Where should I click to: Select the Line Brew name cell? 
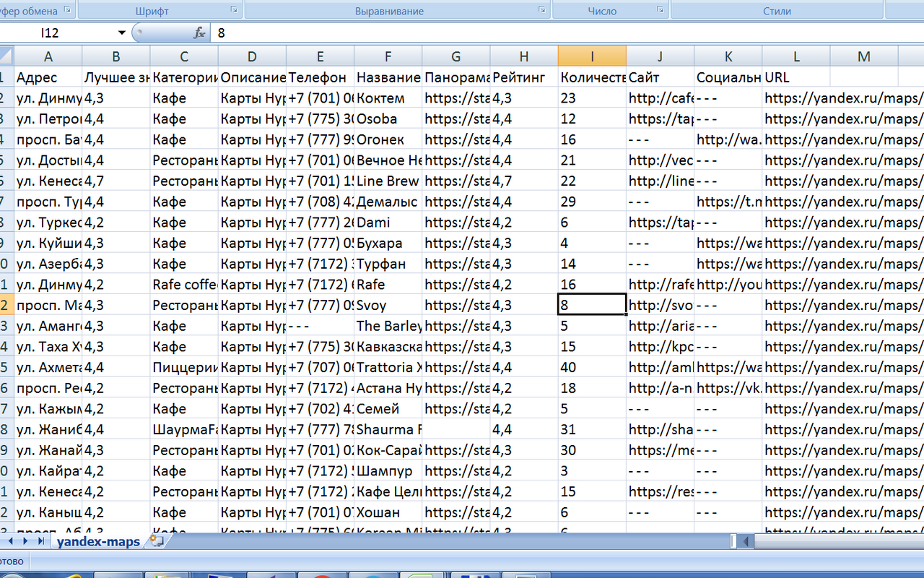388,181
